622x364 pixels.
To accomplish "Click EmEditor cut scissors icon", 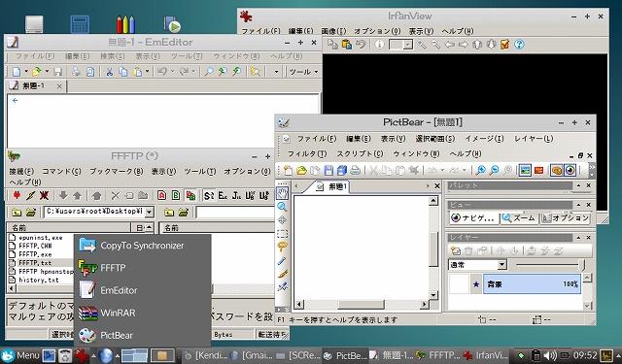I will 109,72.
